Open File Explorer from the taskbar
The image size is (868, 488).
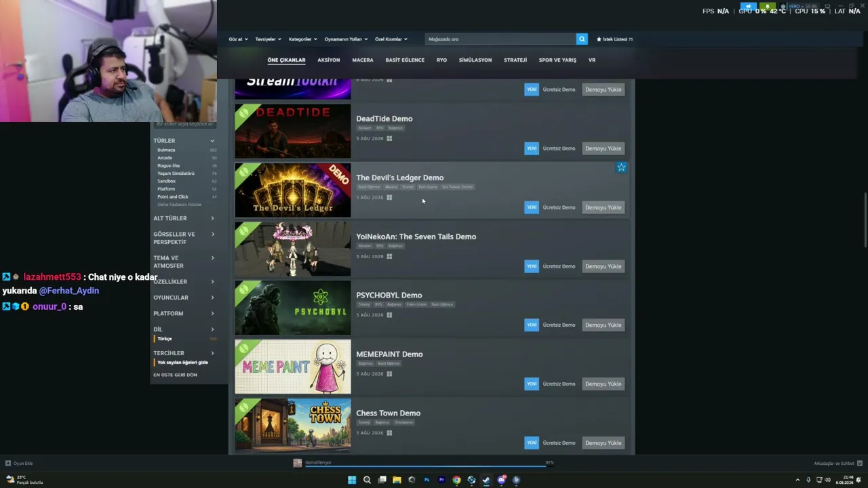tap(397, 480)
